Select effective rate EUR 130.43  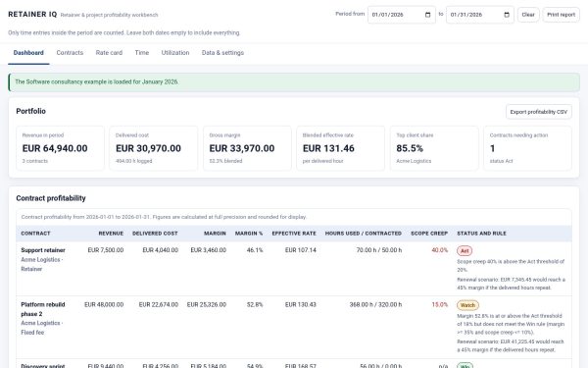click(x=301, y=304)
